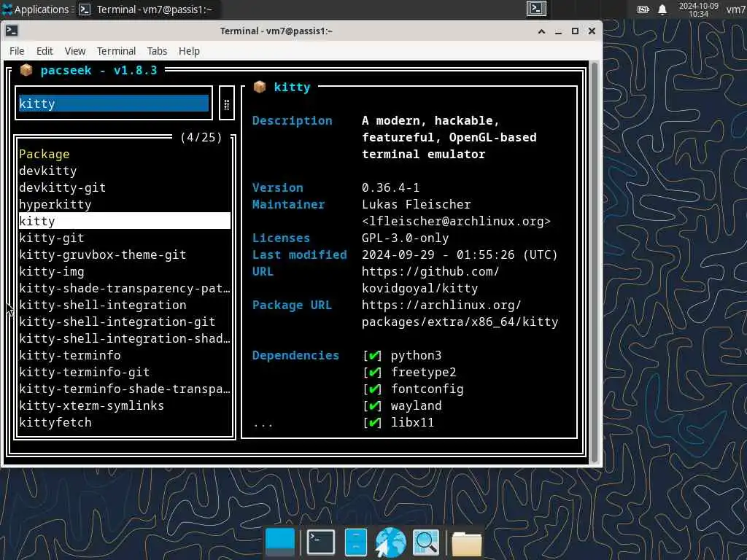Click the kitty search input field
Screen dimensions: 747x560
click(113, 104)
